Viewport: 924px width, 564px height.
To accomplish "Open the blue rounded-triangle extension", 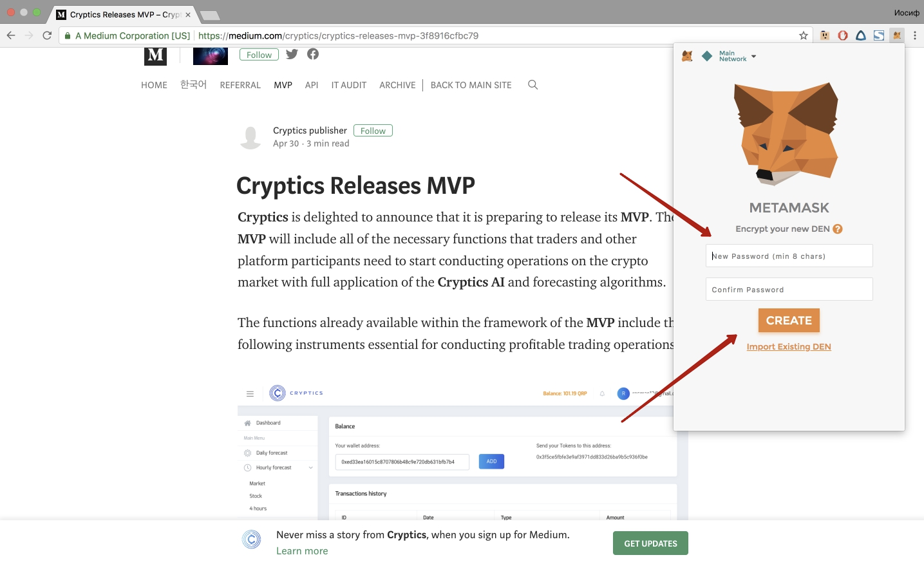I will click(x=861, y=35).
